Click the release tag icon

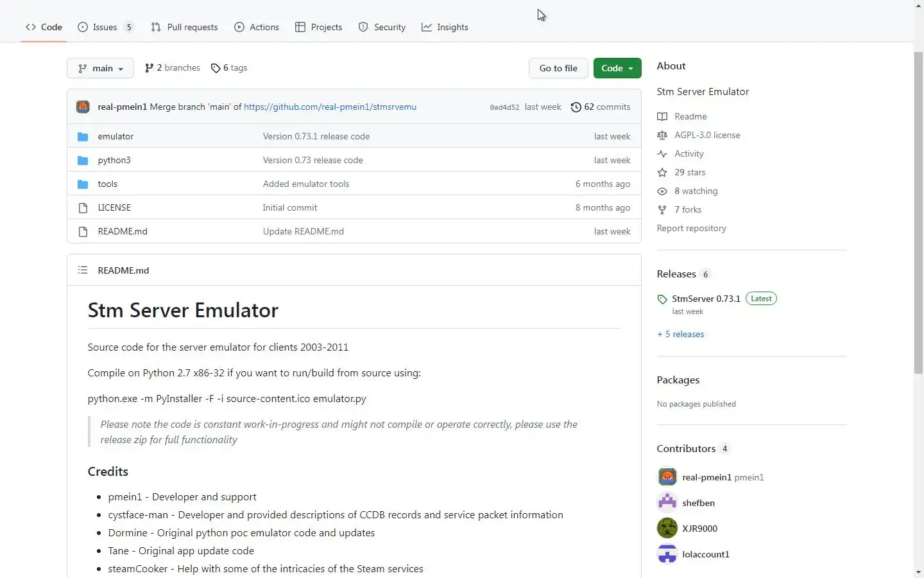coord(662,299)
